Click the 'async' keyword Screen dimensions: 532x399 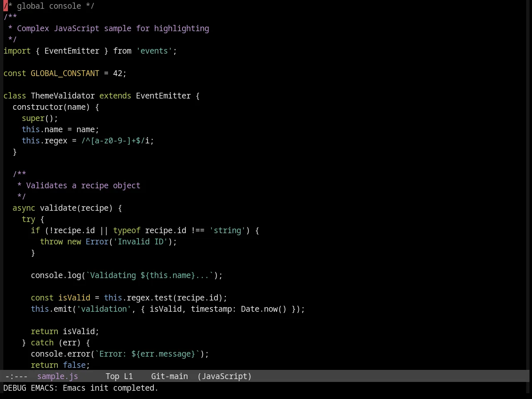pos(24,208)
